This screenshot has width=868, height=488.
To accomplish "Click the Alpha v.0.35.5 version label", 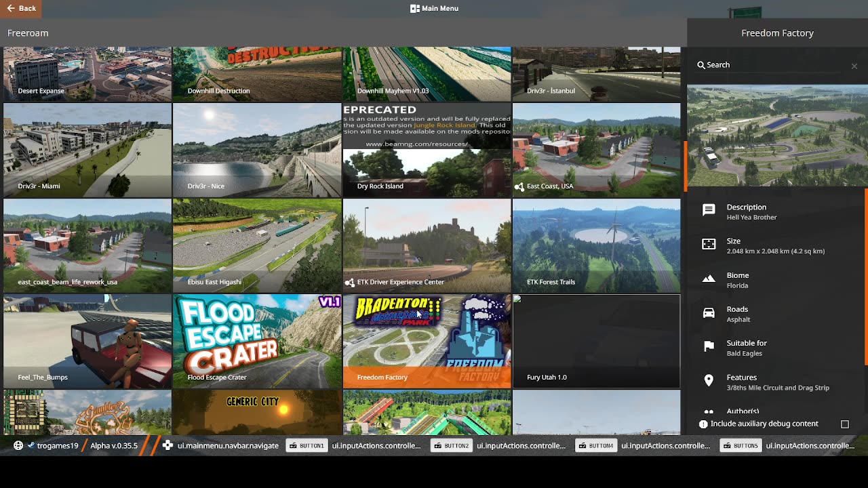I will click(114, 446).
